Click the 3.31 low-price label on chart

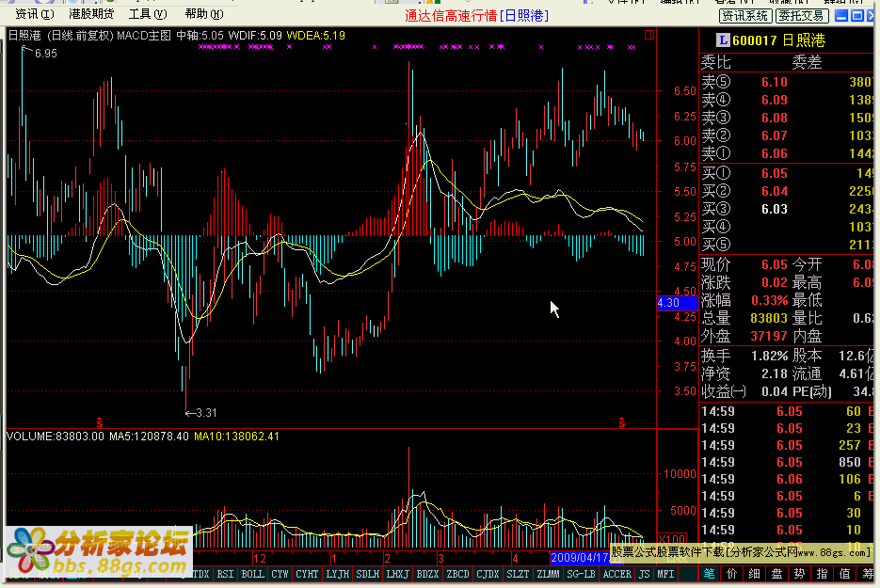[206, 412]
